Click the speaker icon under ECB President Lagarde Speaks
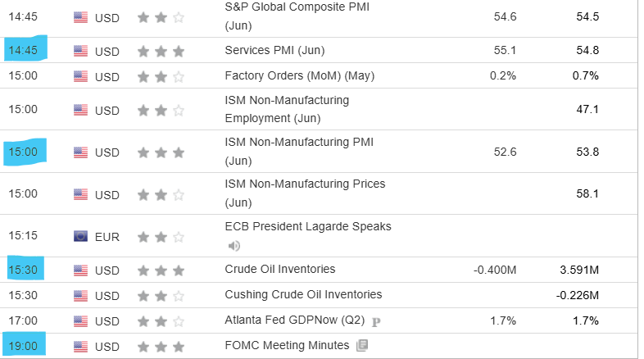The image size is (644, 359). 234,245
